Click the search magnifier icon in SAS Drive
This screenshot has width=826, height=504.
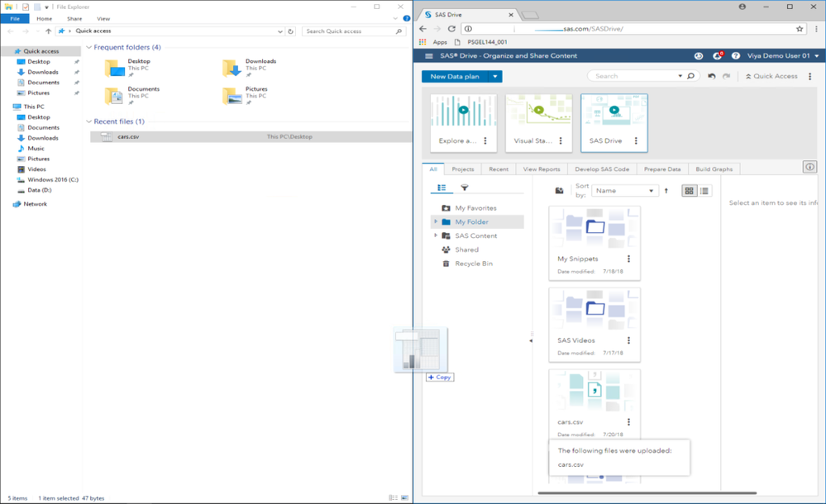click(691, 76)
